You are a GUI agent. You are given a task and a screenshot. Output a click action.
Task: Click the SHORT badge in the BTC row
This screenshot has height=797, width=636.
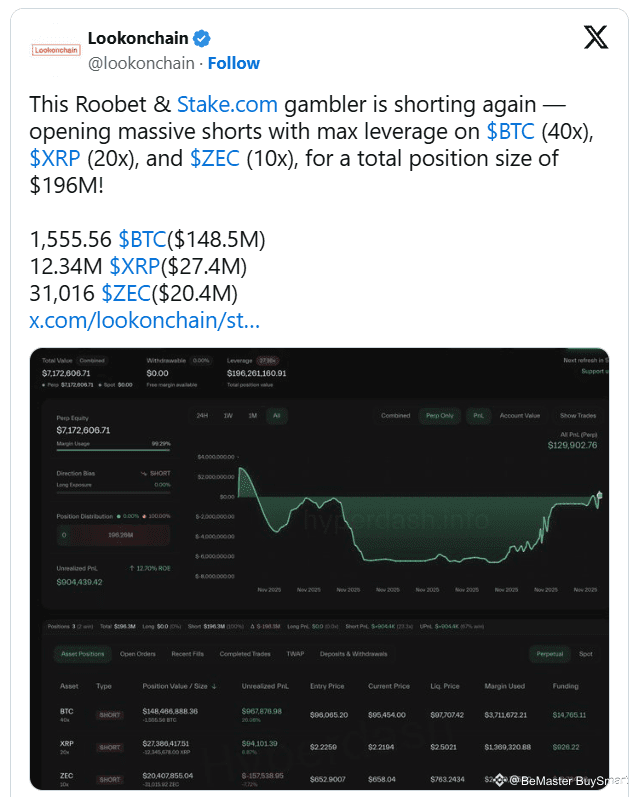tap(109, 715)
